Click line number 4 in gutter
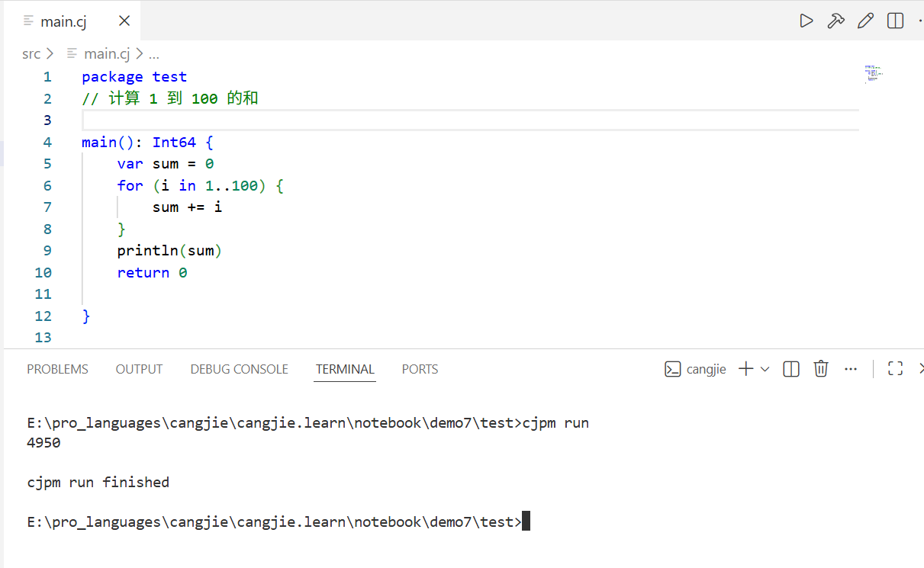Screen dimensions: 924x568 (x=47, y=142)
